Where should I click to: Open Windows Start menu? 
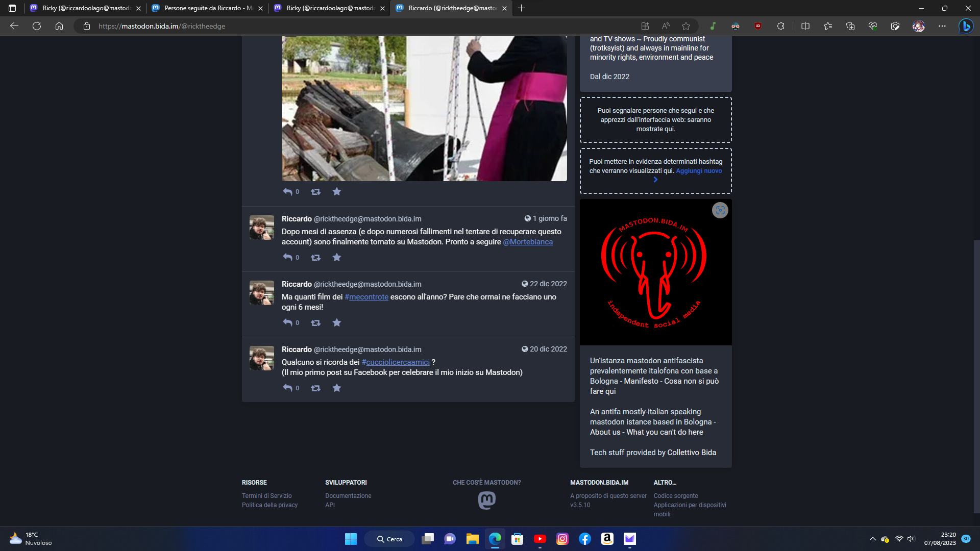351,539
